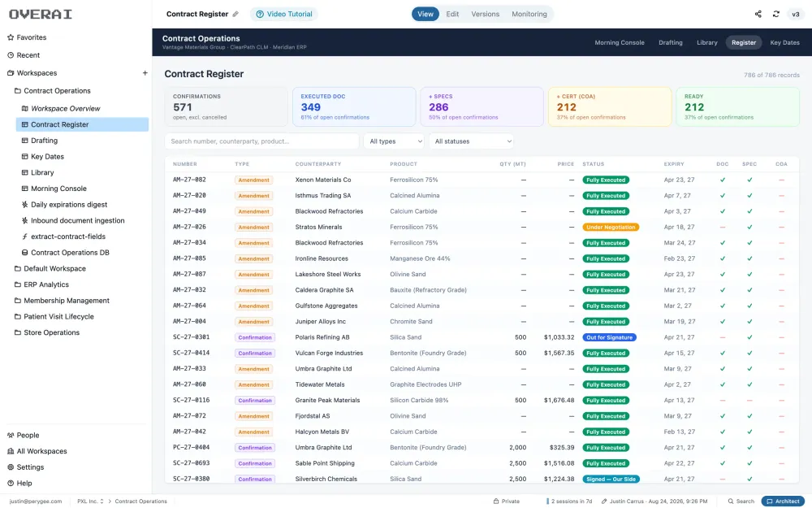Open the share icon in top bar
Image resolution: width=812 pixels, height=508 pixels.
[x=758, y=14]
